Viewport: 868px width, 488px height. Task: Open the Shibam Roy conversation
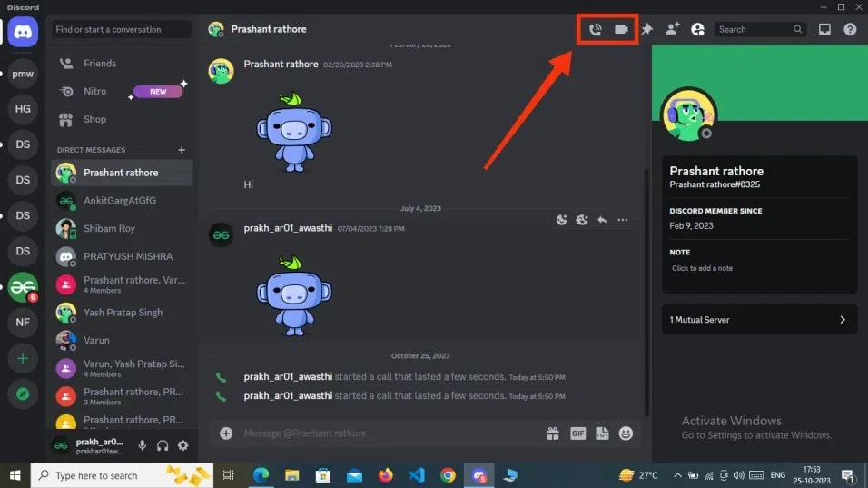(x=122, y=228)
